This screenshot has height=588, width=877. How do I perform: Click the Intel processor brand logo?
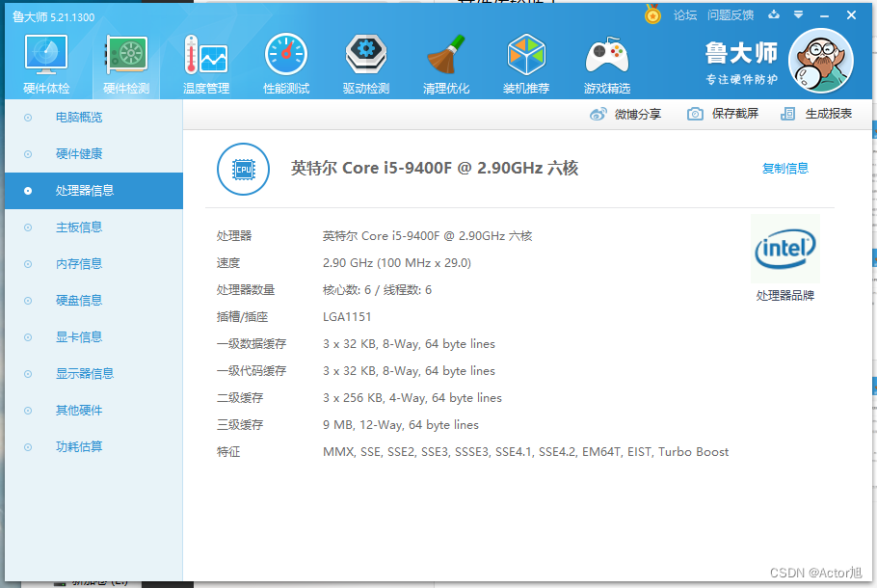point(785,249)
